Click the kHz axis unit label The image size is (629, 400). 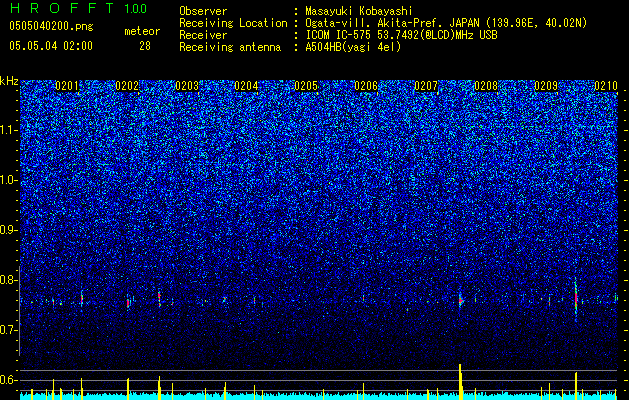pos(9,81)
